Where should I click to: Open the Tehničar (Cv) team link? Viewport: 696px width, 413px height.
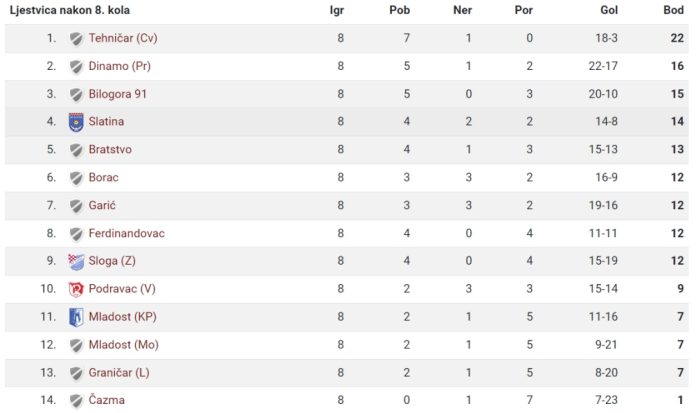pos(123,38)
